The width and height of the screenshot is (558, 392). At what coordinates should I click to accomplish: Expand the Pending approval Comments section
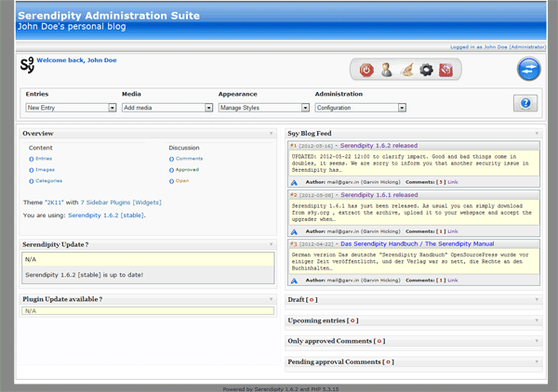538,361
